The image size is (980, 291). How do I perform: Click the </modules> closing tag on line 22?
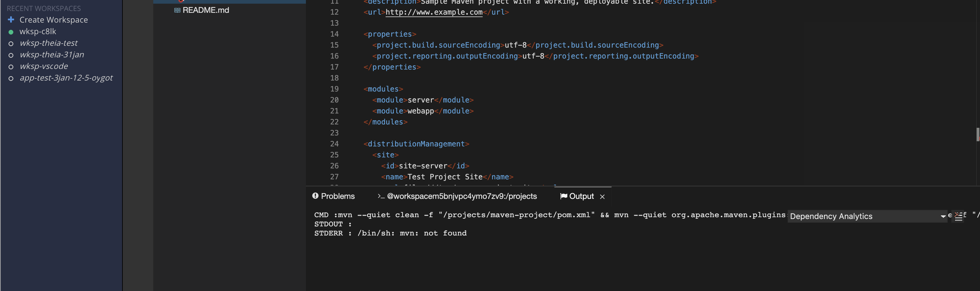(385, 122)
